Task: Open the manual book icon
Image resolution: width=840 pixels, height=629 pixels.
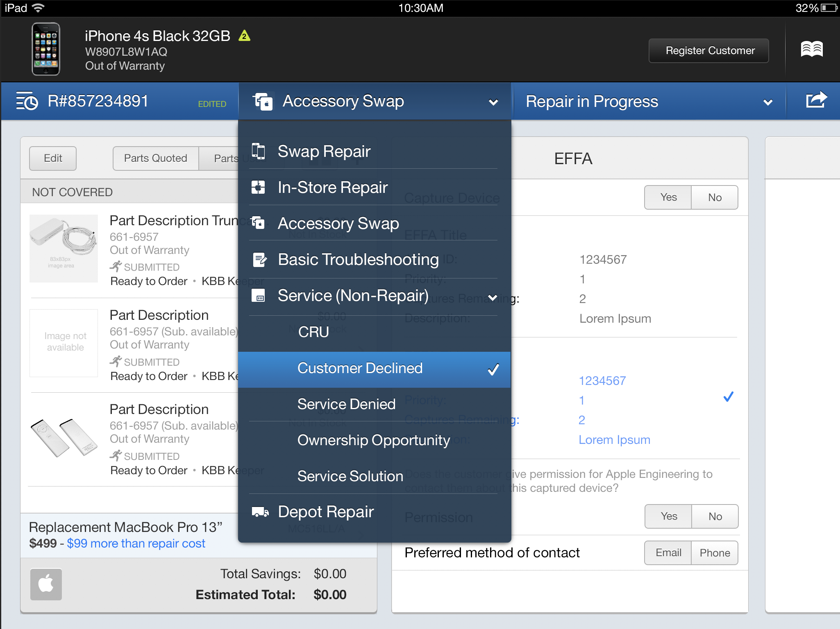Action: tap(812, 50)
